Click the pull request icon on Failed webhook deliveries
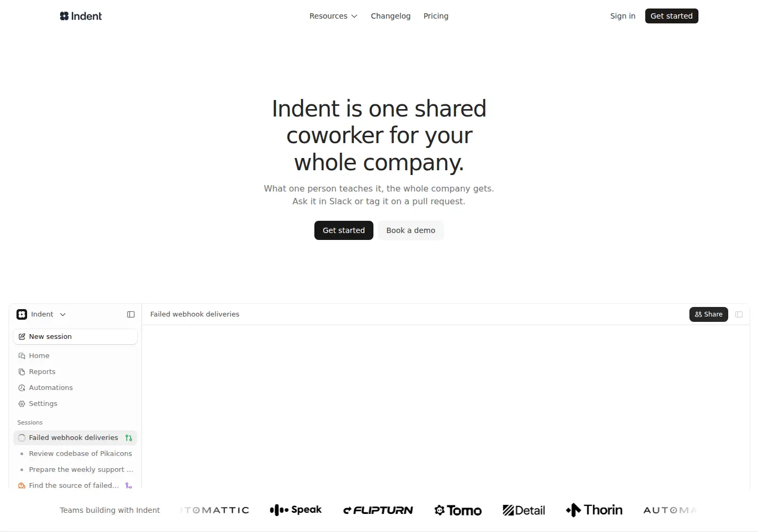 (129, 438)
